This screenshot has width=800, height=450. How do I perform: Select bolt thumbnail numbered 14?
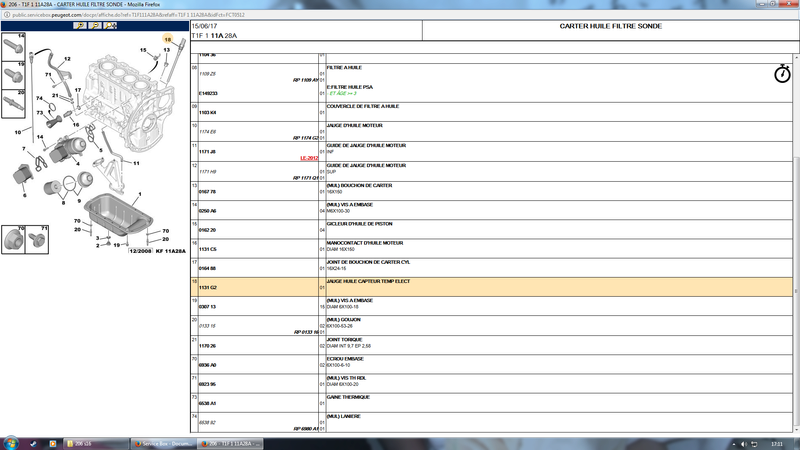(13, 47)
